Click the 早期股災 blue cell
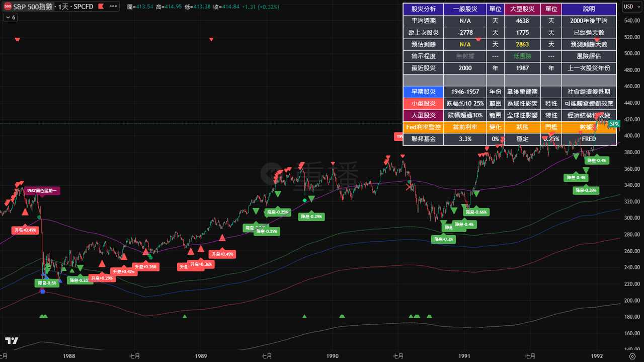 (x=423, y=92)
